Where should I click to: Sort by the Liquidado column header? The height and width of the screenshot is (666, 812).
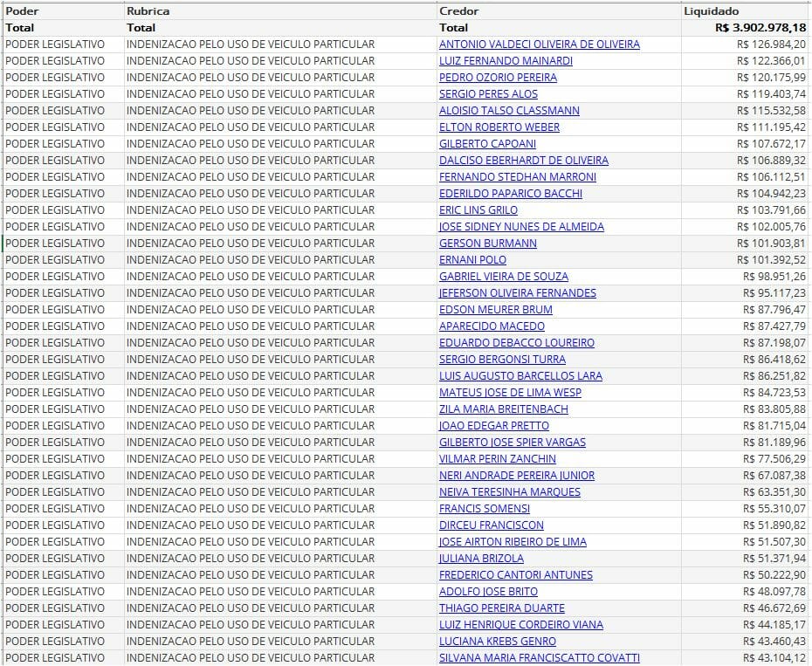pos(711,11)
